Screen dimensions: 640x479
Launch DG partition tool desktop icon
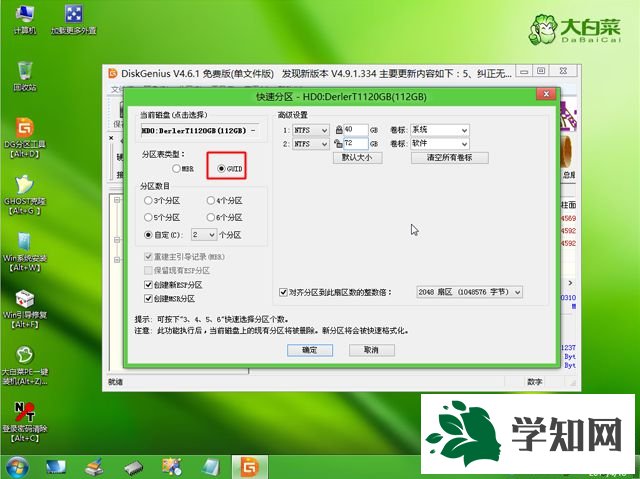(x=24, y=137)
